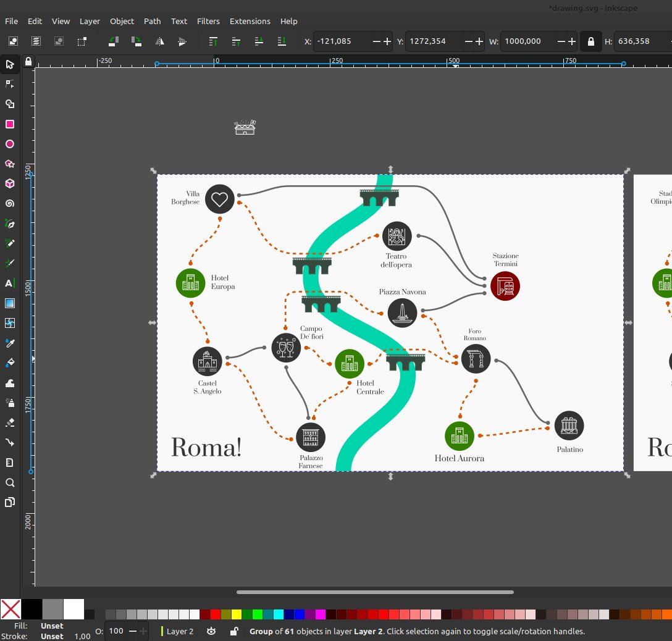Pick the Dropper tool
Viewport: 672px width, 641px height.
[10, 343]
